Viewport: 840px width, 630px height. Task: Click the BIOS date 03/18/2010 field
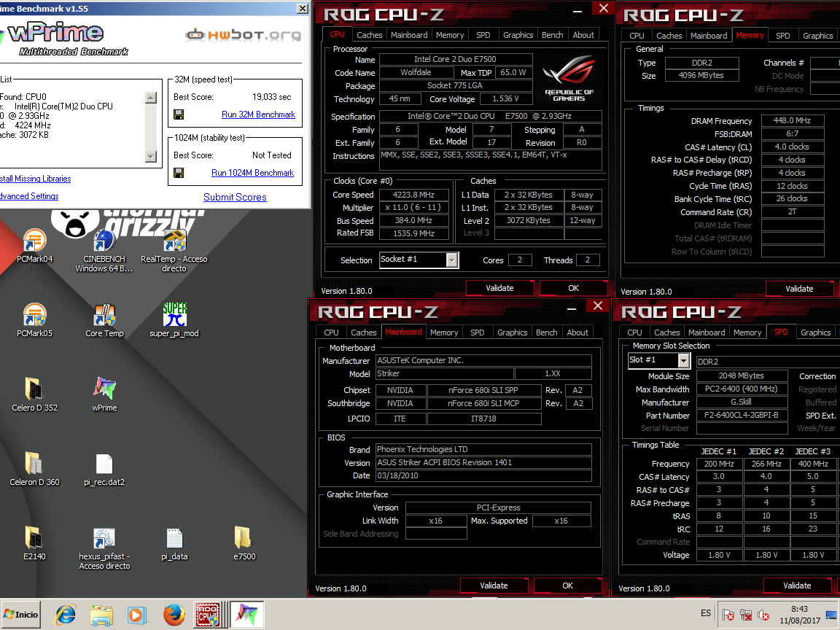(483, 475)
